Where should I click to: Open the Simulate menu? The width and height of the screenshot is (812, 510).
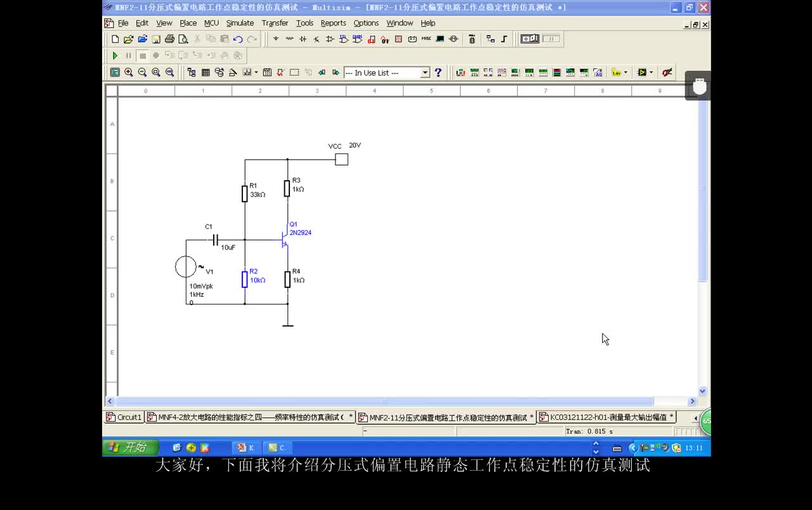(x=240, y=23)
